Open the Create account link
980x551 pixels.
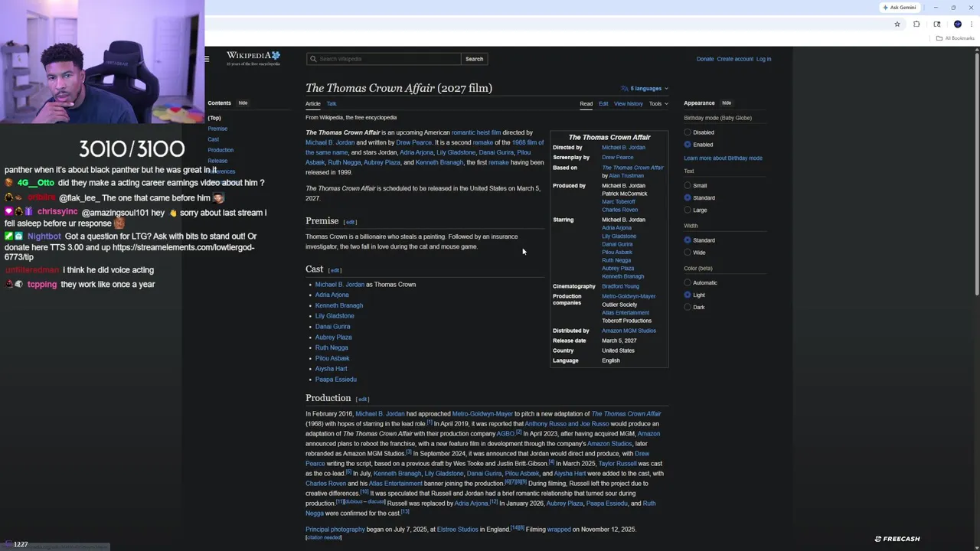tap(735, 59)
